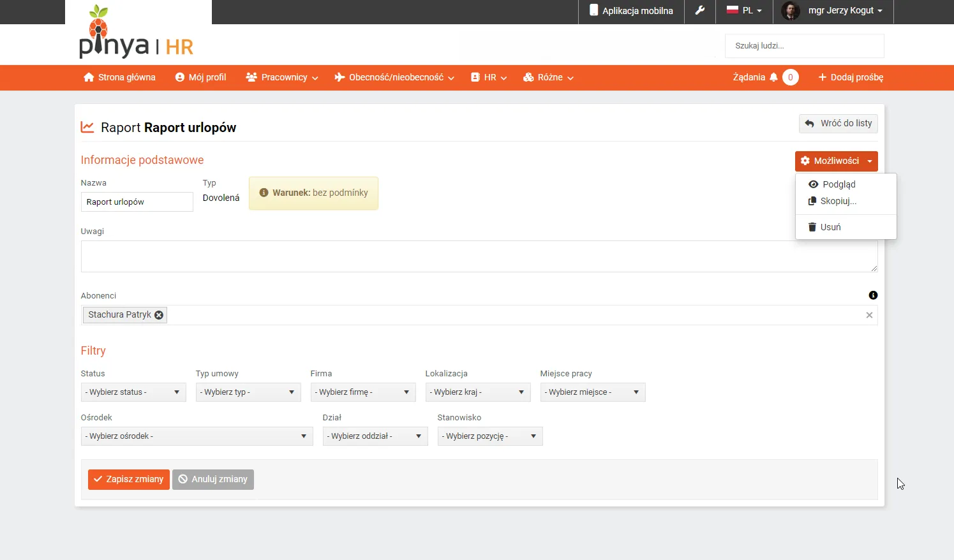Image resolution: width=954 pixels, height=560 pixels.
Task: Click the Filtry heading
Action: pyautogui.click(x=93, y=351)
